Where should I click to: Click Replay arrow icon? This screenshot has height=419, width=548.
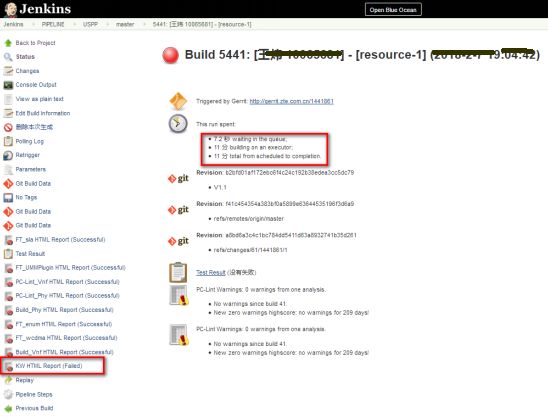tap(8, 380)
